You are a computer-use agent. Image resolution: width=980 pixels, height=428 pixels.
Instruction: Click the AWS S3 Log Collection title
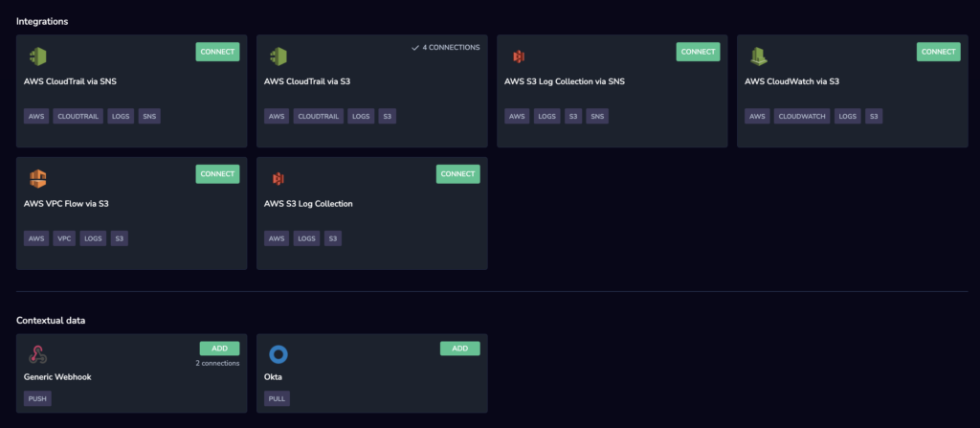pyautogui.click(x=308, y=203)
